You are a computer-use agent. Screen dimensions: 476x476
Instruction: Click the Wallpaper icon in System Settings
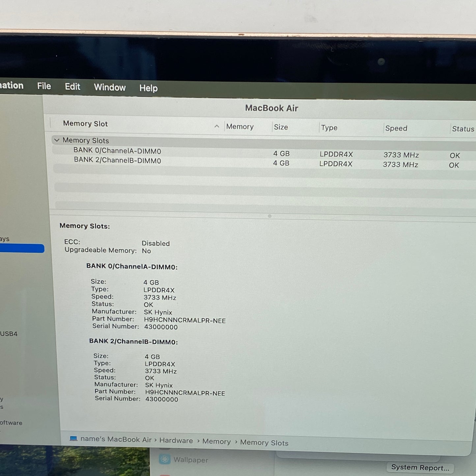(x=165, y=459)
